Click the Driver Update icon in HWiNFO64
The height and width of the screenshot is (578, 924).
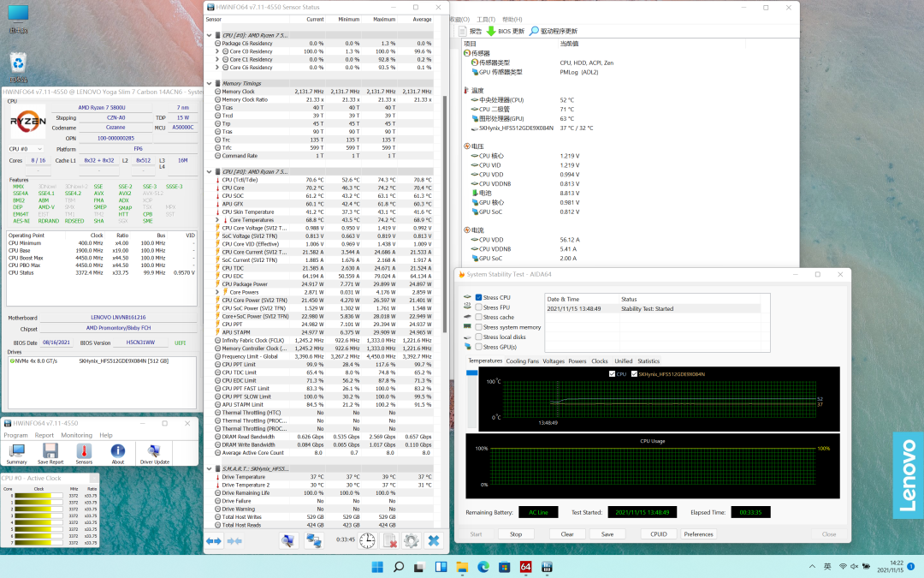(x=154, y=453)
